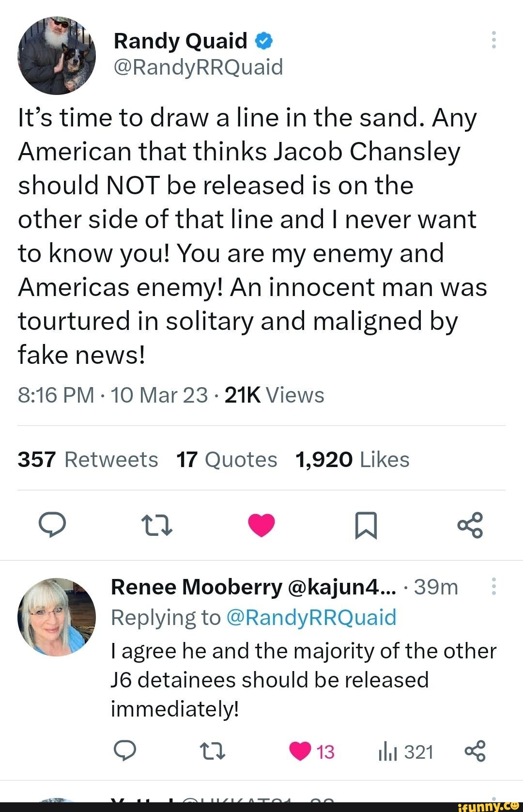Bookmark the main tweet
Screen dimensions: 523x812
coord(366,526)
